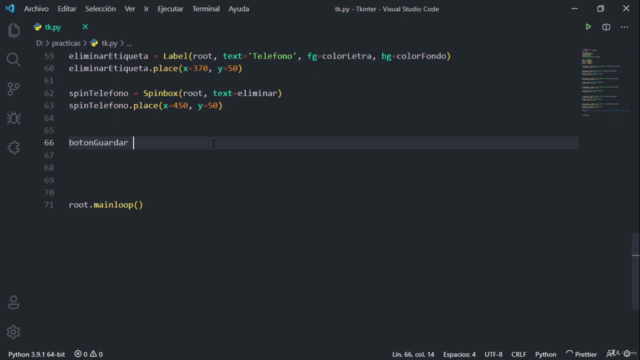The image size is (640, 360).
Task: Click Lín. 66, col. 14 indicator
Action: pos(413,354)
